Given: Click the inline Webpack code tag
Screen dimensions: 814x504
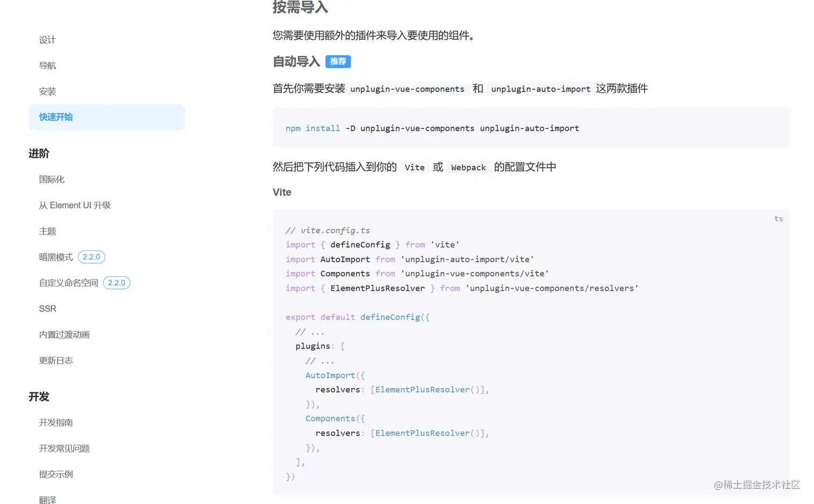Looking at the screenshot, I should pyautogui.click(x=468, y=167).
